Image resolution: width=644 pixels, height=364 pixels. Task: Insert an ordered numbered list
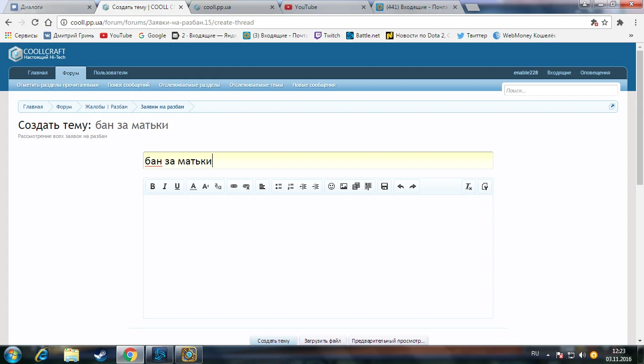coord(291,187)
